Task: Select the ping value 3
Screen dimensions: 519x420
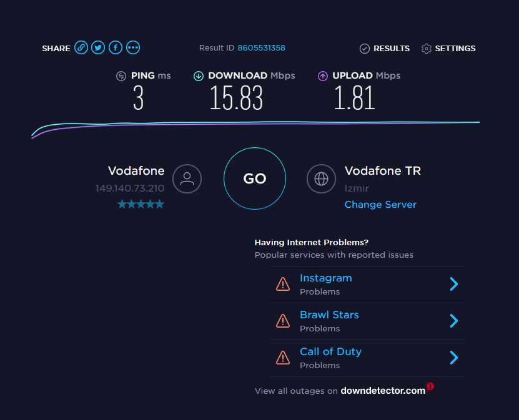Action: 139,98
